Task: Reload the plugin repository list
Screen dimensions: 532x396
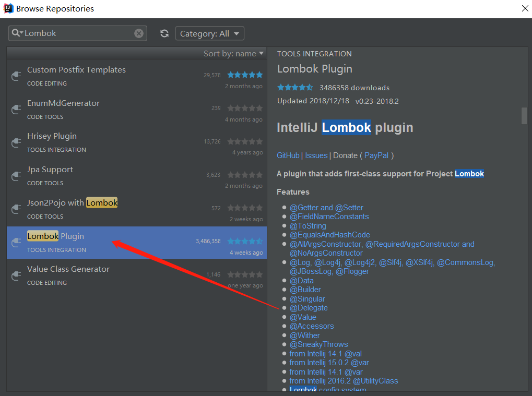Action: 164,33
